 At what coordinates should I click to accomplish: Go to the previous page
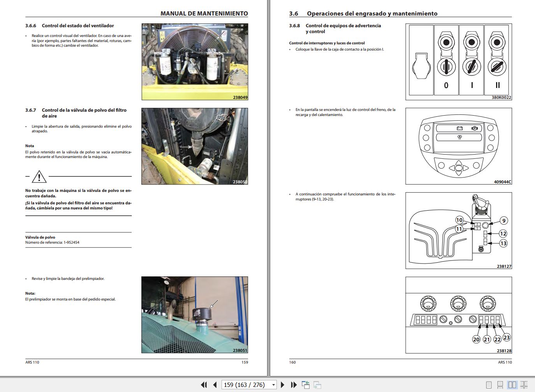click(x=215, y=385)
